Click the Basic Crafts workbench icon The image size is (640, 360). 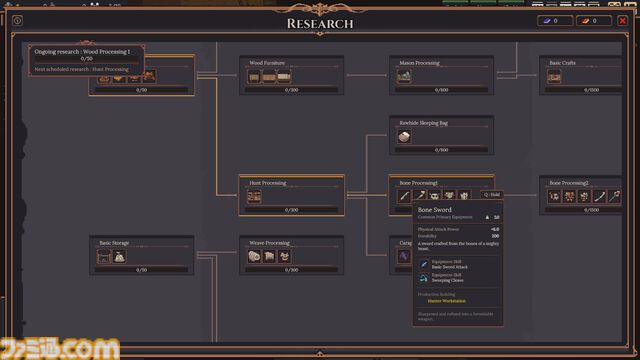coord(554,76)
